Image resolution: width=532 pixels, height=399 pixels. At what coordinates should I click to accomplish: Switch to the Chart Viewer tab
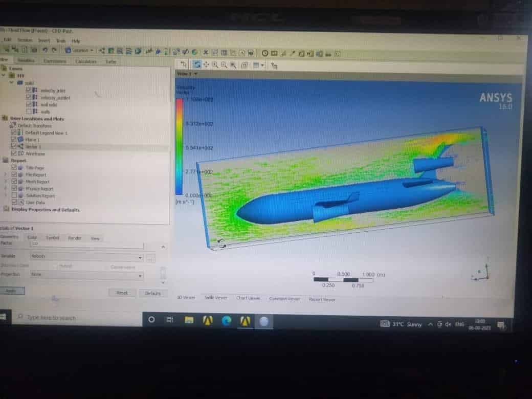click(x=248, y=298)
